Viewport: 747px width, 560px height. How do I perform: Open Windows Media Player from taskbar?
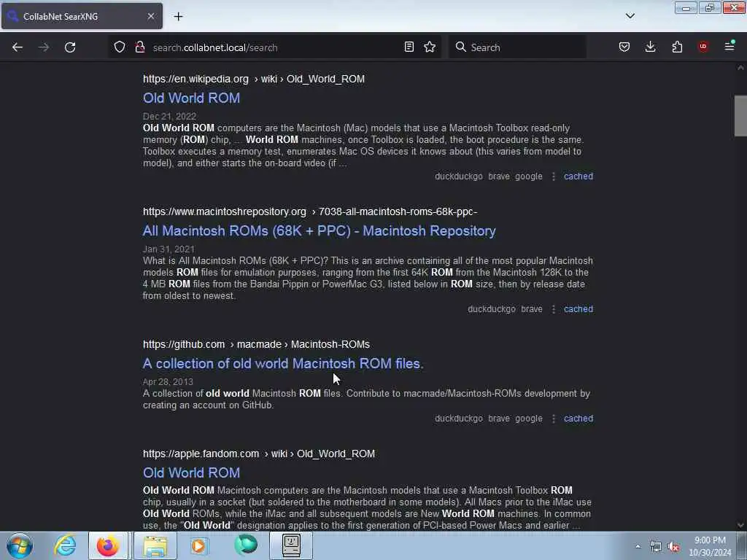[x=199, y=545]
